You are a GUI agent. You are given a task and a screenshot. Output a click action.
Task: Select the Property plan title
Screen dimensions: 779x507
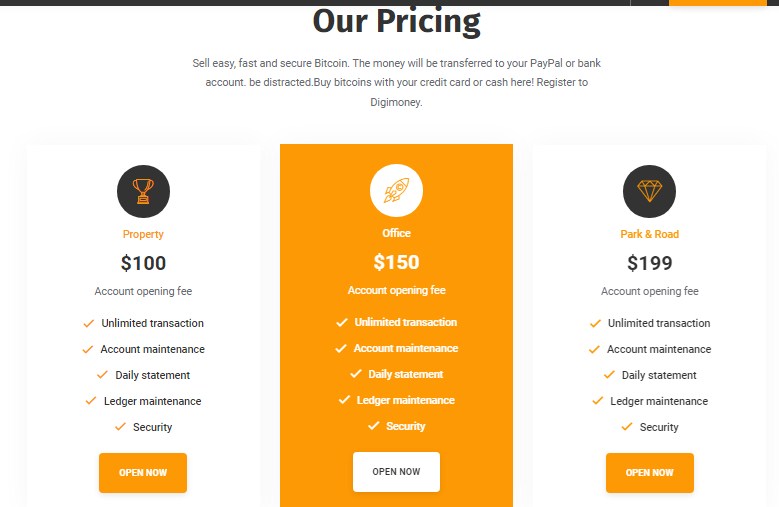pyautogui.click(x=143, y=234)
